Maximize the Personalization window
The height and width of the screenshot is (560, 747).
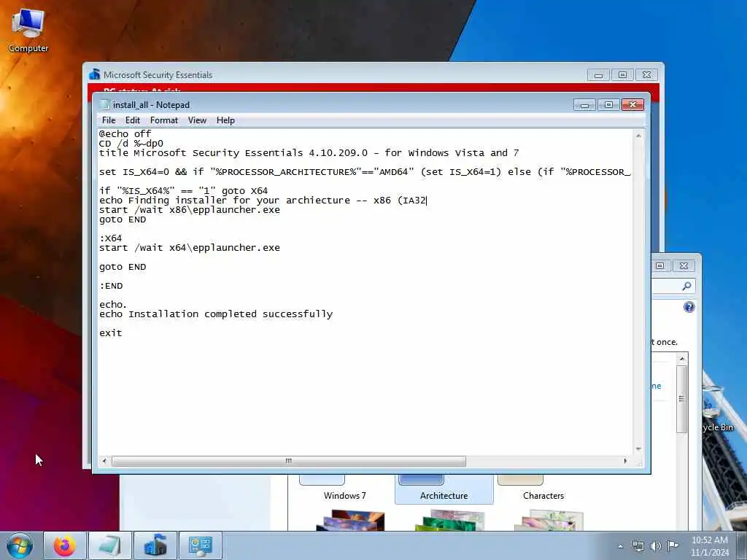click(x=659, y=265)
